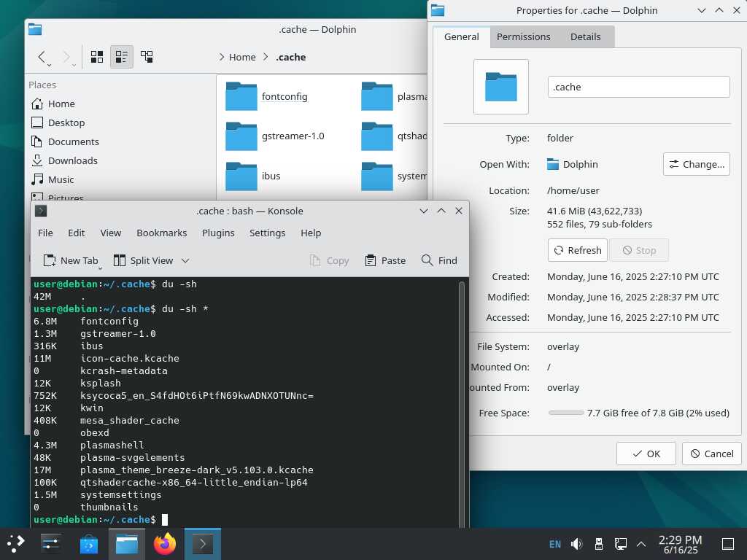This screenshot has width=747, height=560.
Task: Click .cache in the breadcrumb path
Action: point(290,57)
